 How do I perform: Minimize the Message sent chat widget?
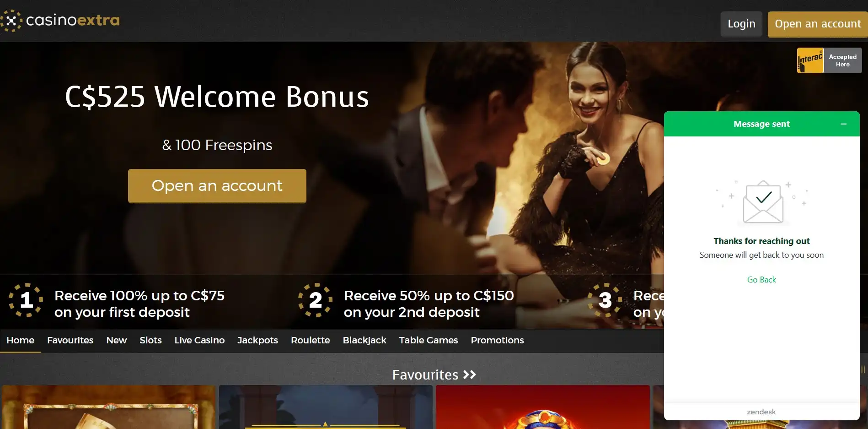[843, 124]
